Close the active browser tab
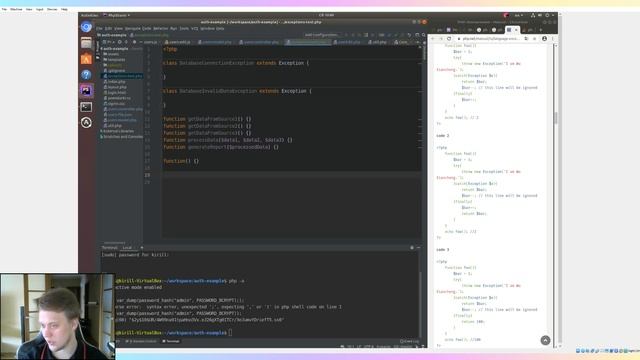Image resolution: width=640 pixels, height=360 pixels. [x=516, y=30]
